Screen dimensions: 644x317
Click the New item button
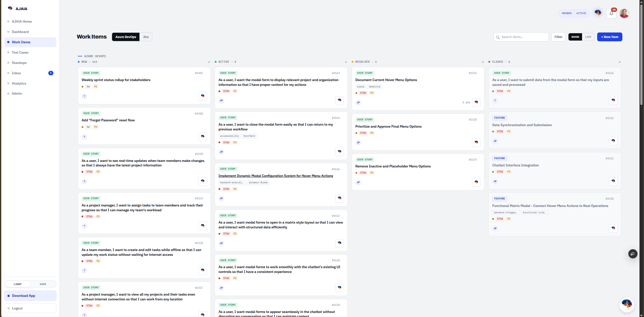point(610,37)
